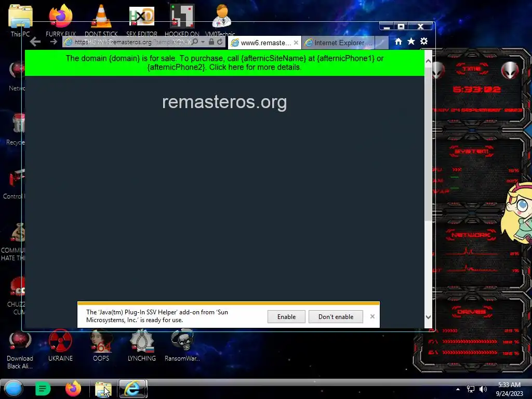Open Favorites star in Internet Explorer
The image size is (532, 399).
pyautogui.click(x=411, y=42)
